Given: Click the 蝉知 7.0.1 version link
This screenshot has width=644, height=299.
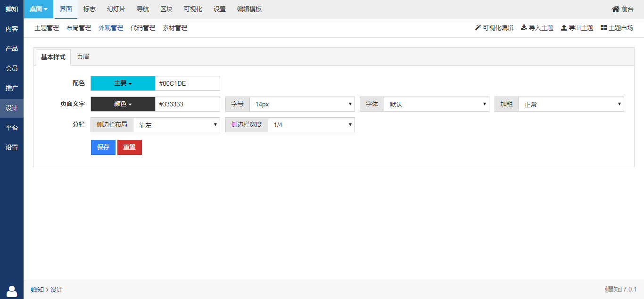Looking at the screenshot, I should (x=621, y=290).
